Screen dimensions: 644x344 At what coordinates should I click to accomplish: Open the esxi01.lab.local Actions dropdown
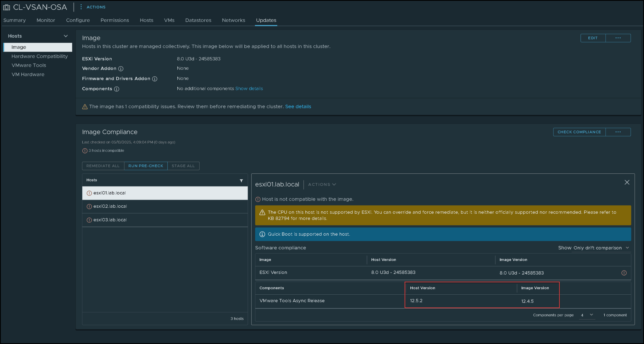point(322,184)
